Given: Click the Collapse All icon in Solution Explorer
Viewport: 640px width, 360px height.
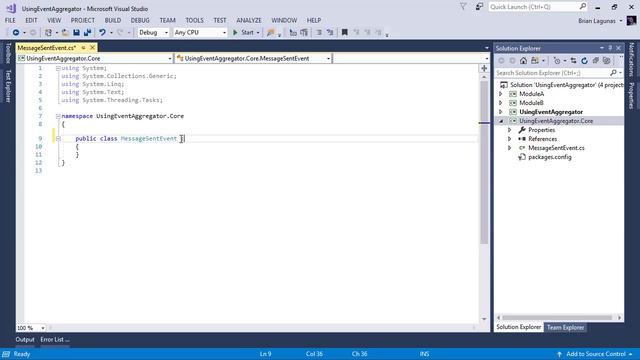Looking at the screenshot, I should (596, 61).
